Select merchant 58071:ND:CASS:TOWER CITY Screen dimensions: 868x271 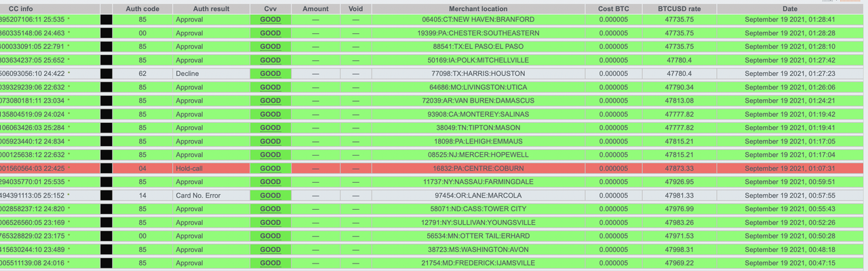pos(478,209)
